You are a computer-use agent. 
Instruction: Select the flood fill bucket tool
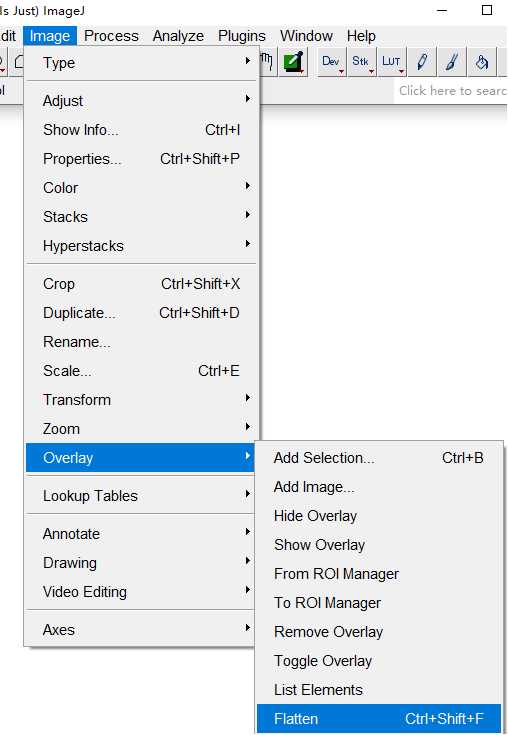tap(481, 61)
